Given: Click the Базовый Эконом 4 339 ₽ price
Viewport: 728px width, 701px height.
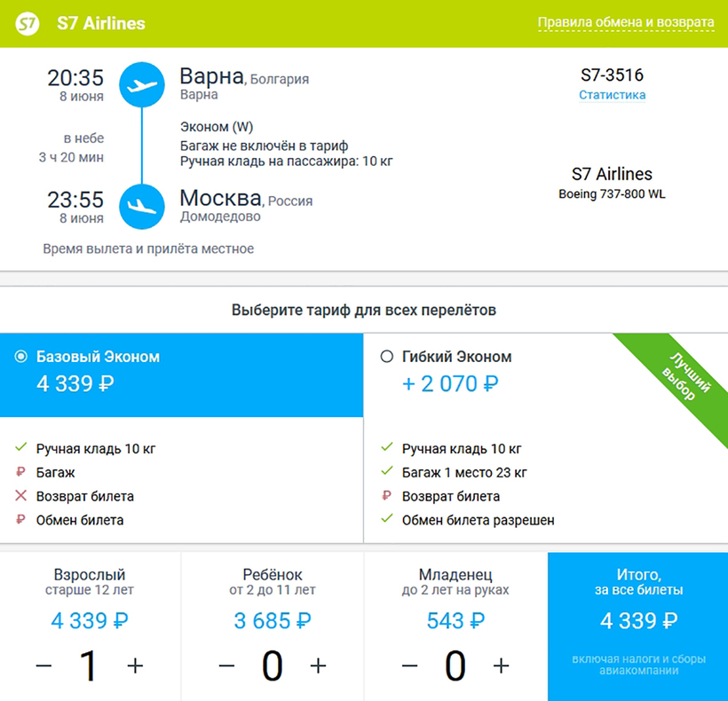Looking at the screenshot, I should [x=75, y=383].
